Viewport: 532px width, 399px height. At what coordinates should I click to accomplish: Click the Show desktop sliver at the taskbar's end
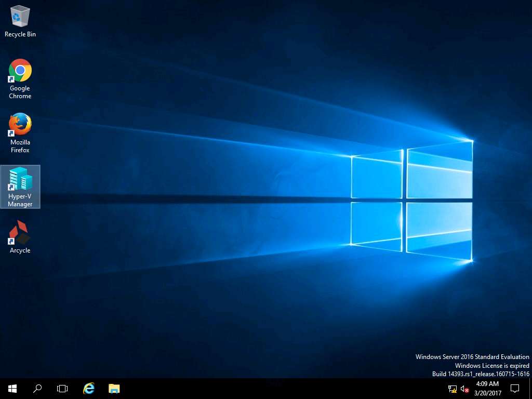click(530, 389)
